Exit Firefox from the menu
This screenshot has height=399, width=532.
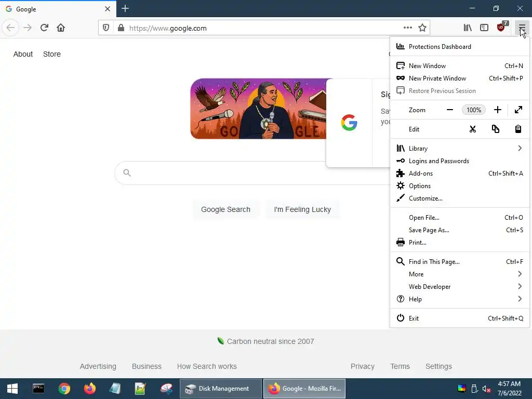pyautogui.click(x=460, y=318)
